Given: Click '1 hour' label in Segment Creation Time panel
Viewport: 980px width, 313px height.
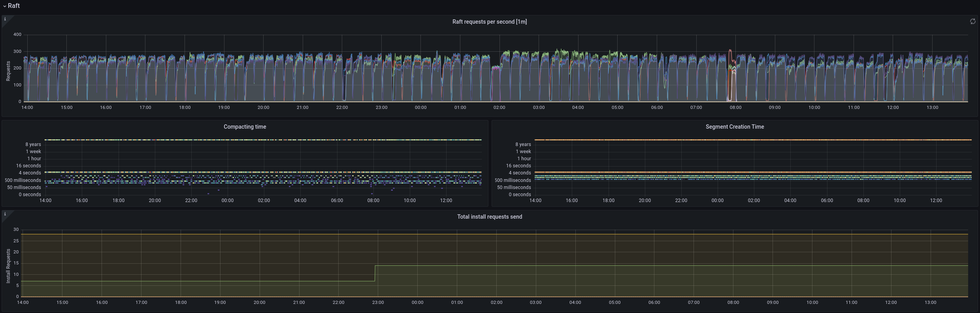Looking at the screenshot, I should (x=524, y=159).
